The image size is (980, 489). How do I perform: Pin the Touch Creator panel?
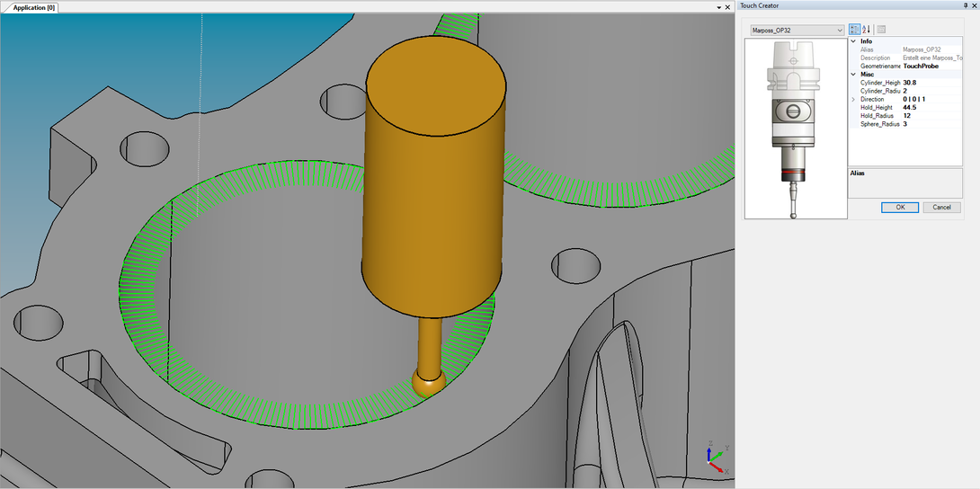pyautogui.click(x=967, y=5)
